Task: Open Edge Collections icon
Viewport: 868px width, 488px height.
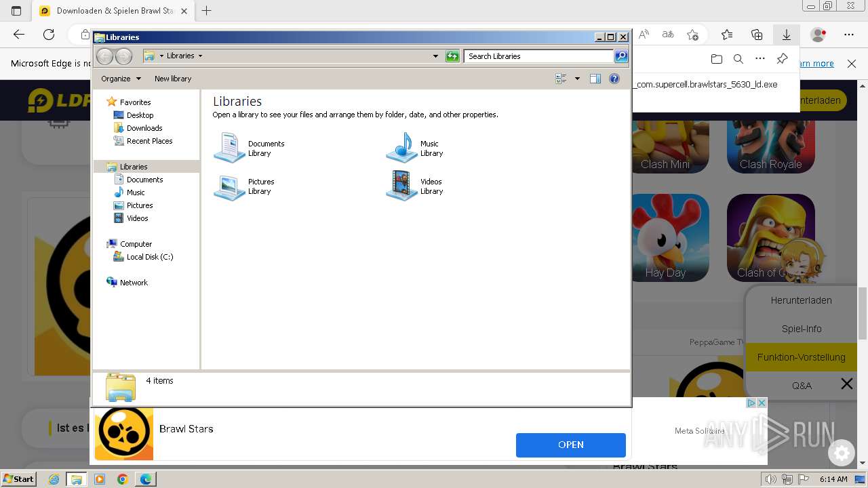Action: tap(757, 35)
